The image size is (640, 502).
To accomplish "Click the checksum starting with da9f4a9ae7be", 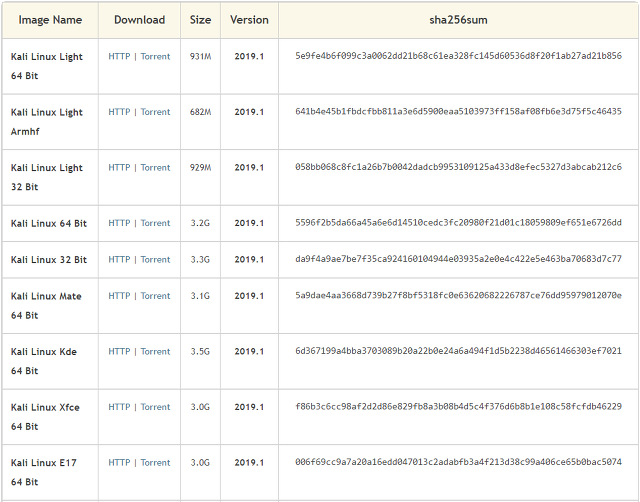I will coord(458,259).
